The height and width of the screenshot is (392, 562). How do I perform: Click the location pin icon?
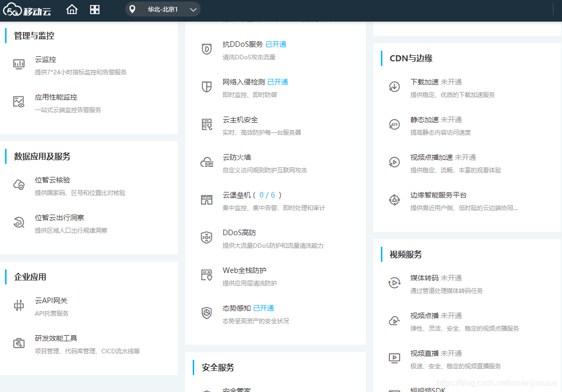(132, 10)
